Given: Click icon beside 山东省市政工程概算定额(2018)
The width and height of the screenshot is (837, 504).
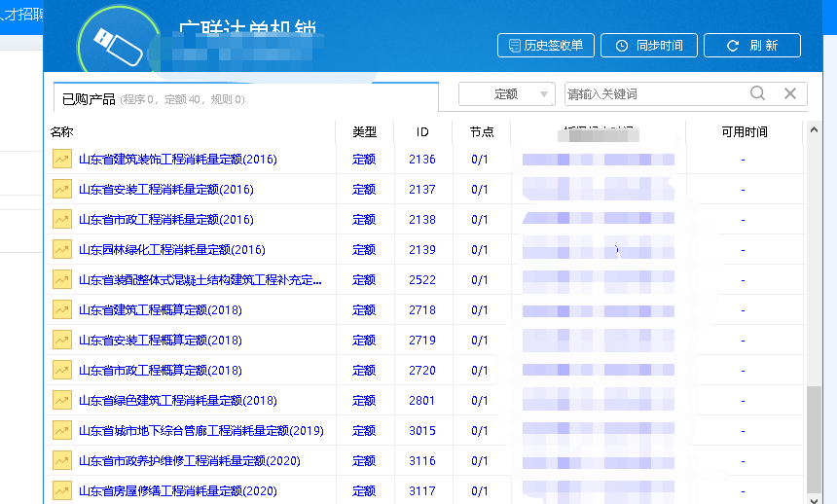Looking at the screenshot, I should [62, 370].
